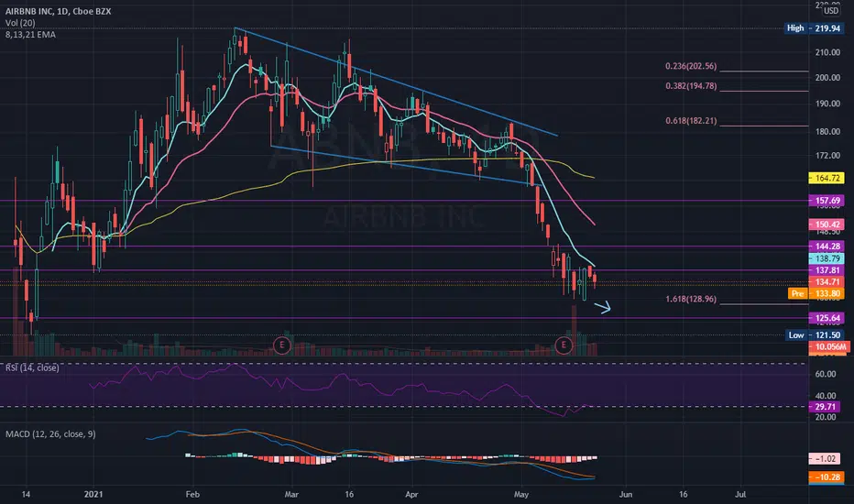Click the March earnings E marker
854x504 pixels.
(281, 345)
